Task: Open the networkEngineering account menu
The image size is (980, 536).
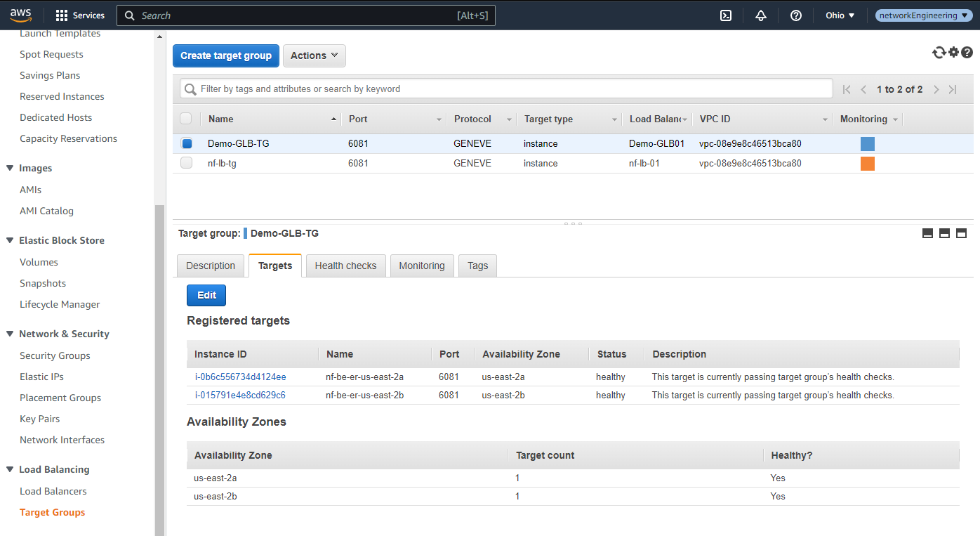Action: (x=923, y=15)
